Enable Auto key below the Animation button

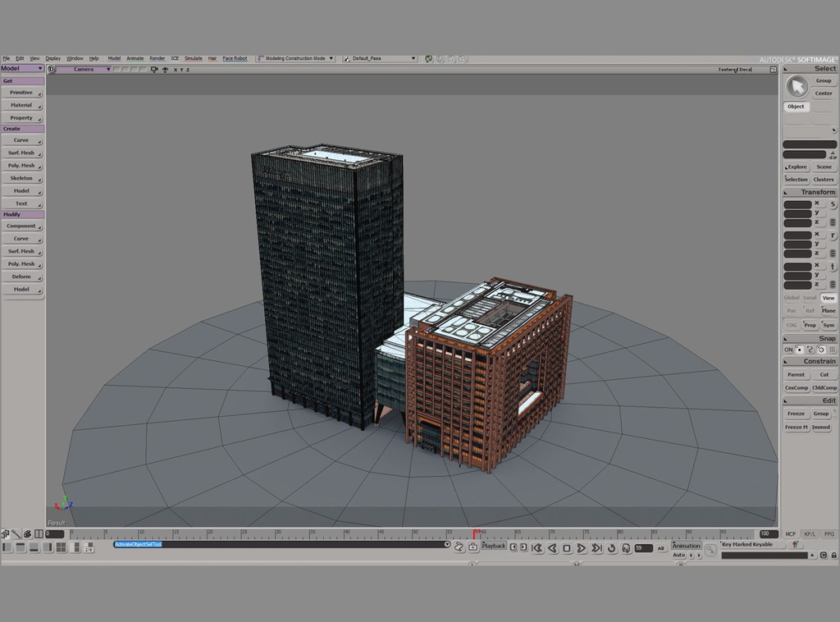pos(679,555)
